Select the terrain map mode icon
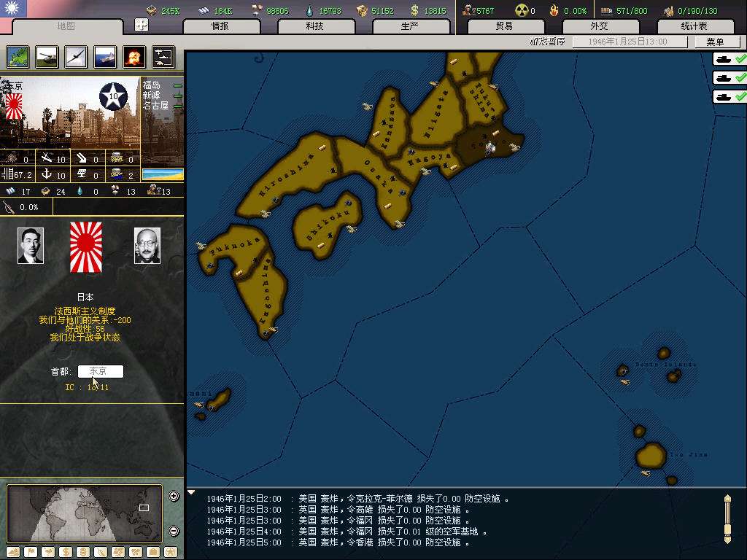 (18, 57)
